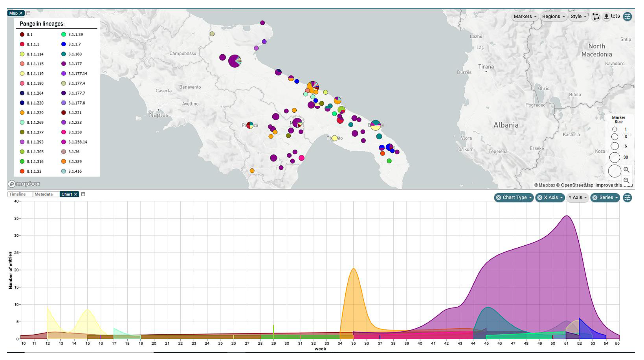644x360 pixels.
Task: Click the B.1.1.7 legend color dot
Action: tap(64, 44)
